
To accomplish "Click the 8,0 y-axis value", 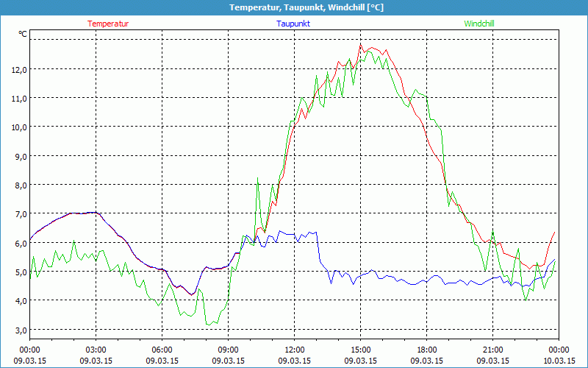I will 21,185.
